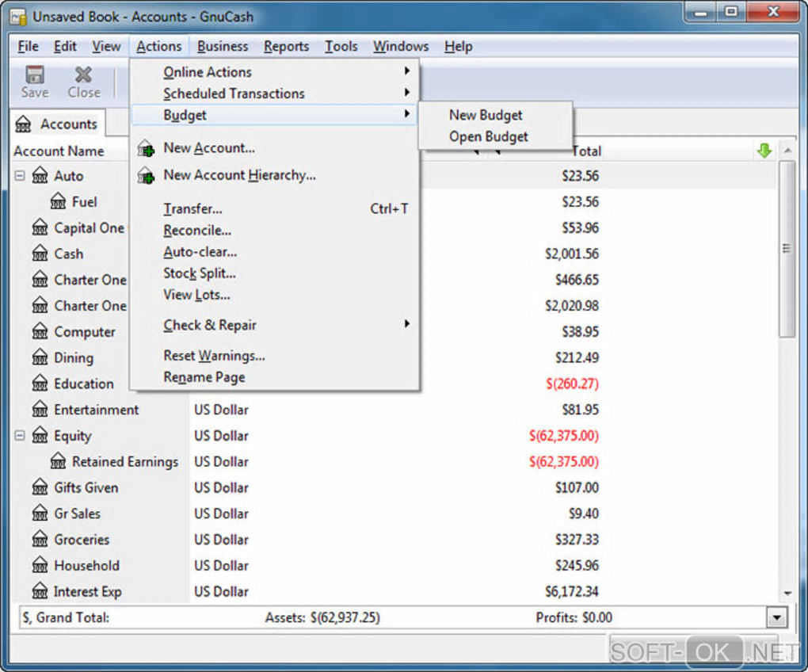Choose Transfer... in Actions menu
The width and height of the screenshot is (808, 672).
pos(275,208)
